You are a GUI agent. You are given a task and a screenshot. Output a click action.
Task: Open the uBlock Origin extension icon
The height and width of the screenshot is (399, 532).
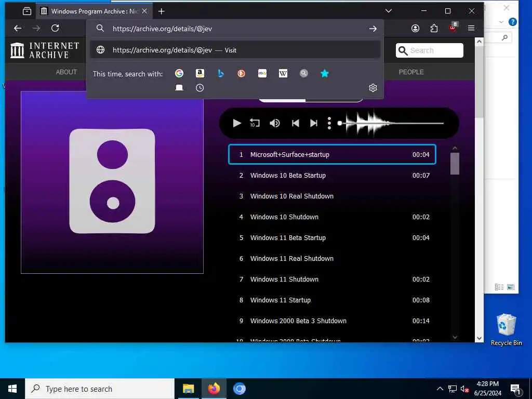click(x=453, y=28)
